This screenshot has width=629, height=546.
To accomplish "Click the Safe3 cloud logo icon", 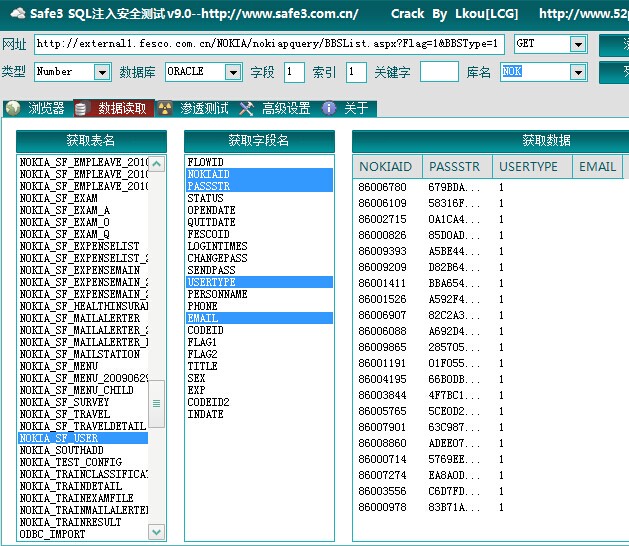I will pos(18,13).
